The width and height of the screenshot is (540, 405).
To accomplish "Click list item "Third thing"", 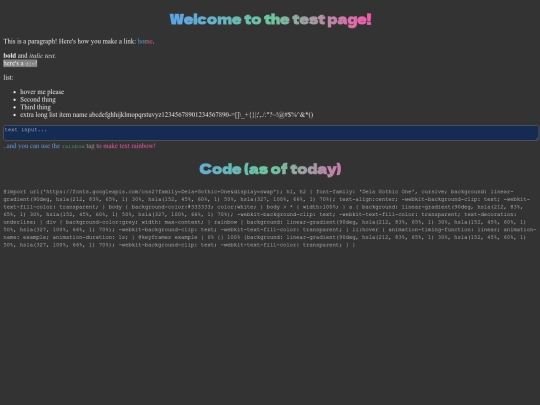I will pyautogui.click(x=35, y=107).
